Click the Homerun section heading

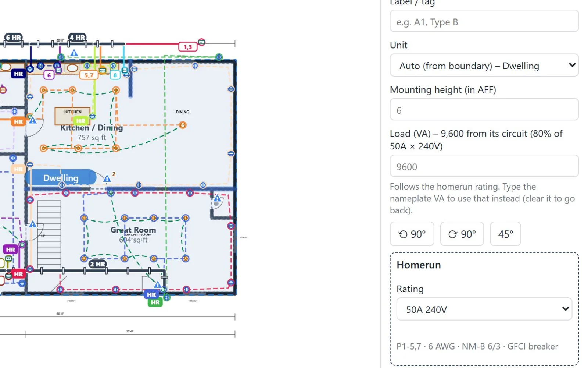(x=419, y=265)
